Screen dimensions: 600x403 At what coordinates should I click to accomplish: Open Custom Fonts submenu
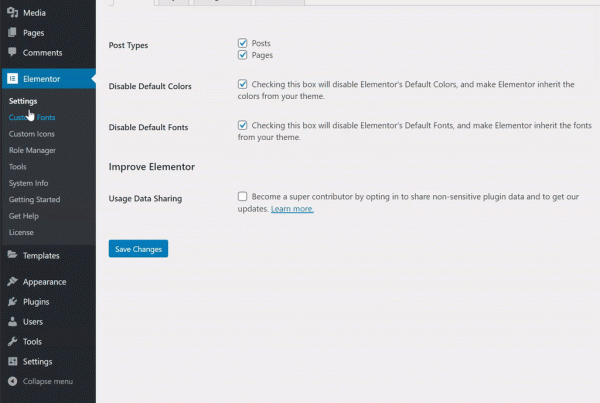pos(32,117)
